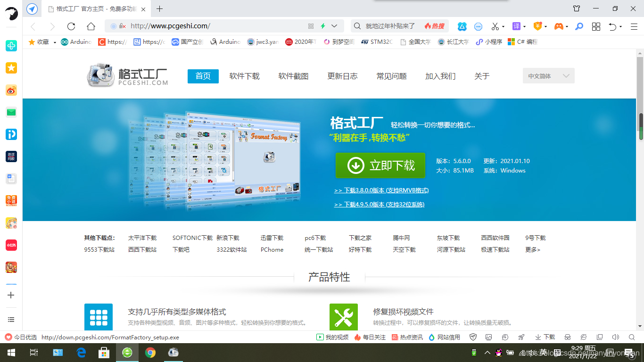
Task: Open the Weibo icon in sidebar
Action: pos(11,90)
